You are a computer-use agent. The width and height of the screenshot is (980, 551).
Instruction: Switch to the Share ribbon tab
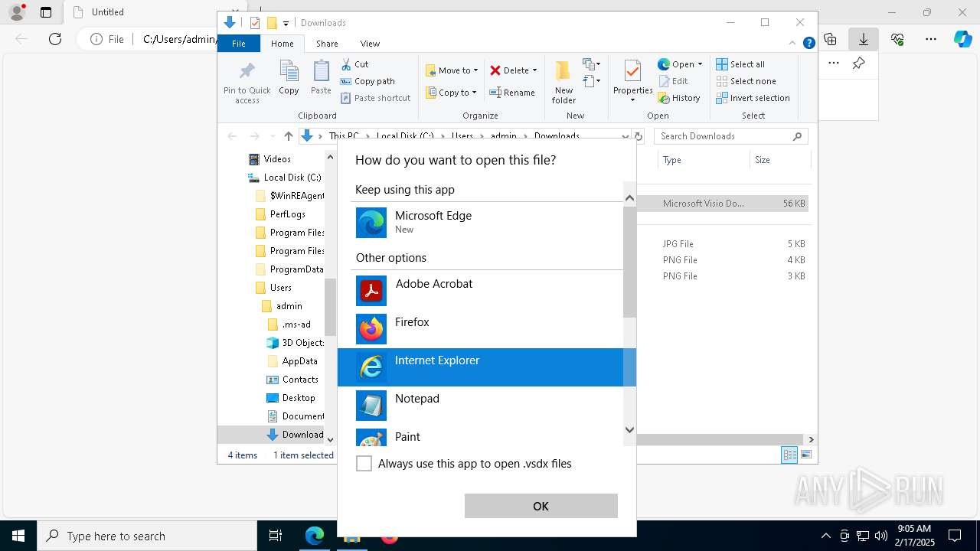pyautogui.click(x=327, y=44)
